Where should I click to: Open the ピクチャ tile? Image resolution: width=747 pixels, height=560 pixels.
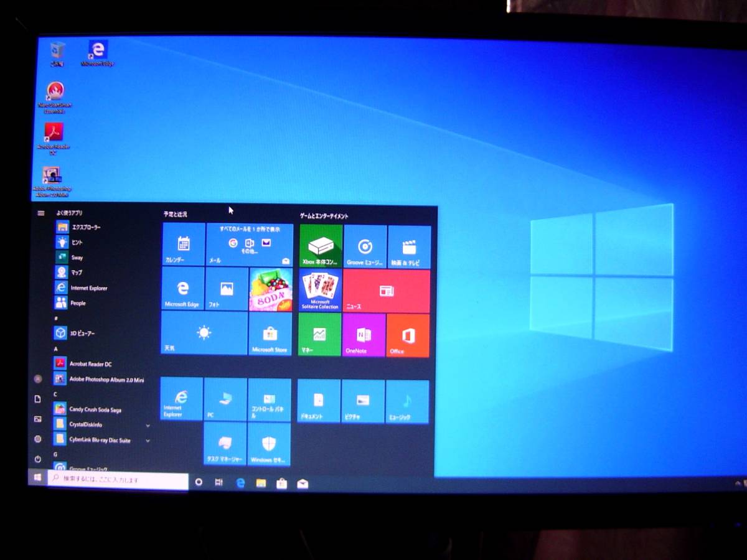coord(363,401)
